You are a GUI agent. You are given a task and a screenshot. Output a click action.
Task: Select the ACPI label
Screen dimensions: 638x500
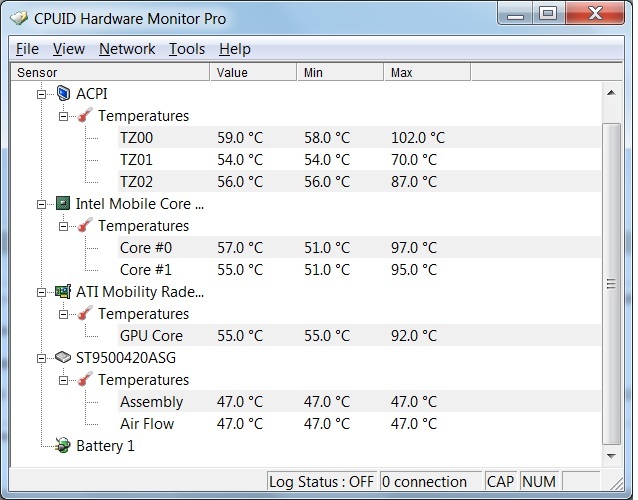click(92, 94)
